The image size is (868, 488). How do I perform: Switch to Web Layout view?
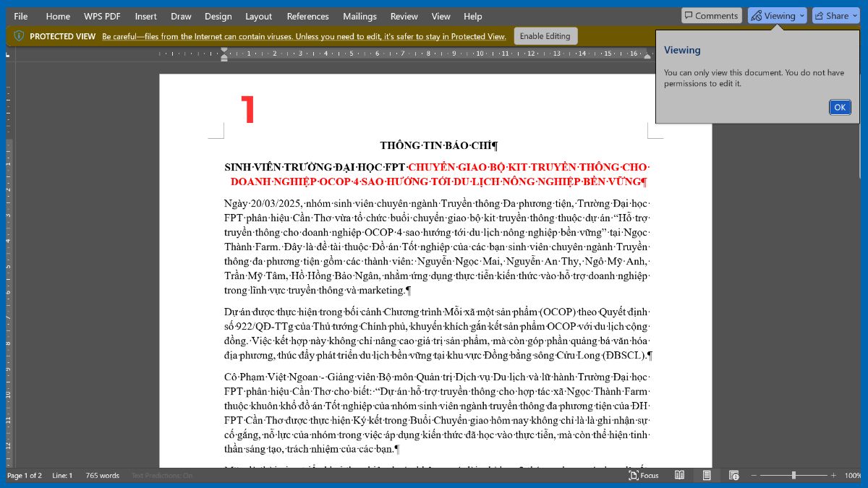click(733, 475)
